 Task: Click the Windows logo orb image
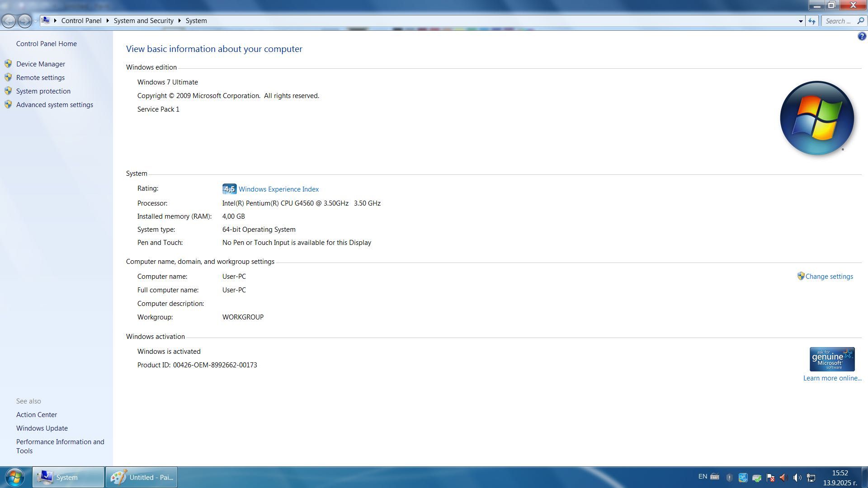[x=817, y=118]
